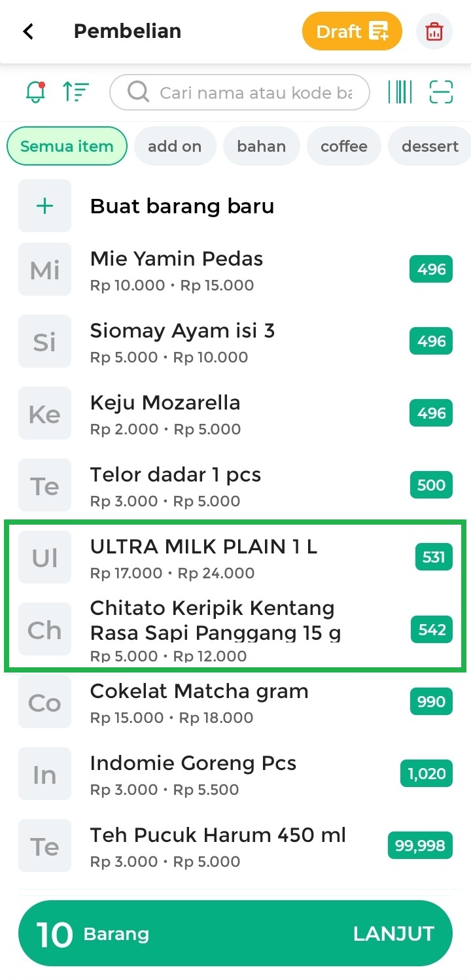
Task: Open the sort order icon
Action: [x=76, y=92]
